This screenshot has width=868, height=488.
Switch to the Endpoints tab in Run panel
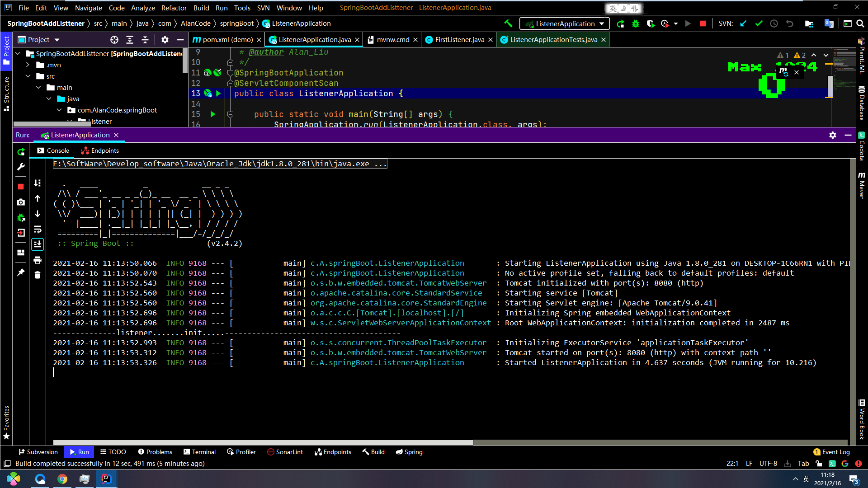(99, 151)
